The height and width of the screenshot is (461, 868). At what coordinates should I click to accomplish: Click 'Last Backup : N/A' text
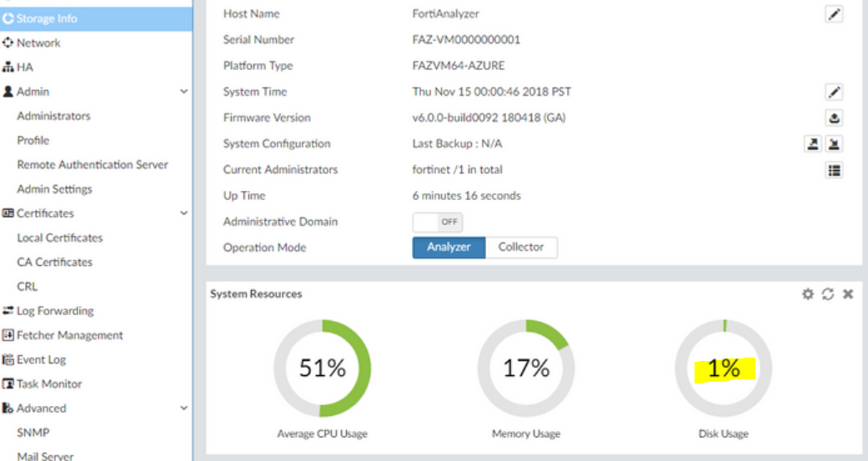click(x=457, y=144)
